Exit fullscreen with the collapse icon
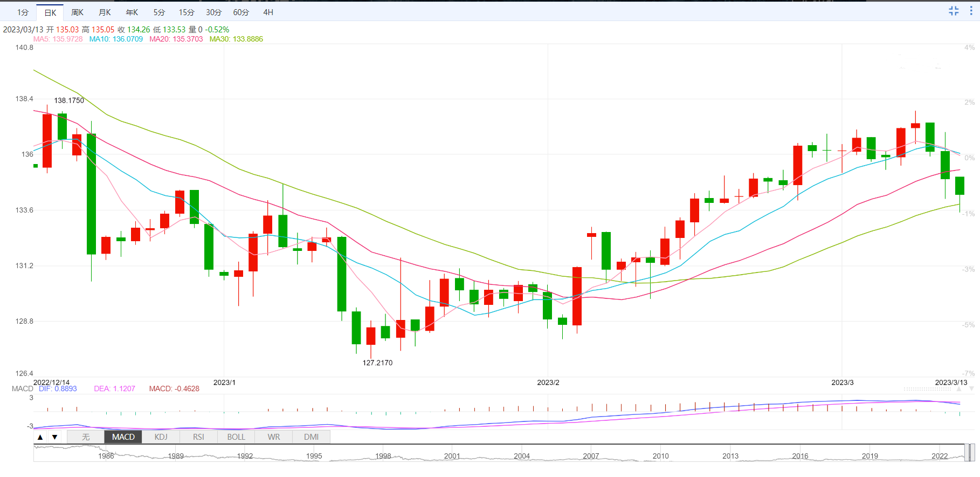Viewport: 980px width, 477px height. (x=954, y=11)
